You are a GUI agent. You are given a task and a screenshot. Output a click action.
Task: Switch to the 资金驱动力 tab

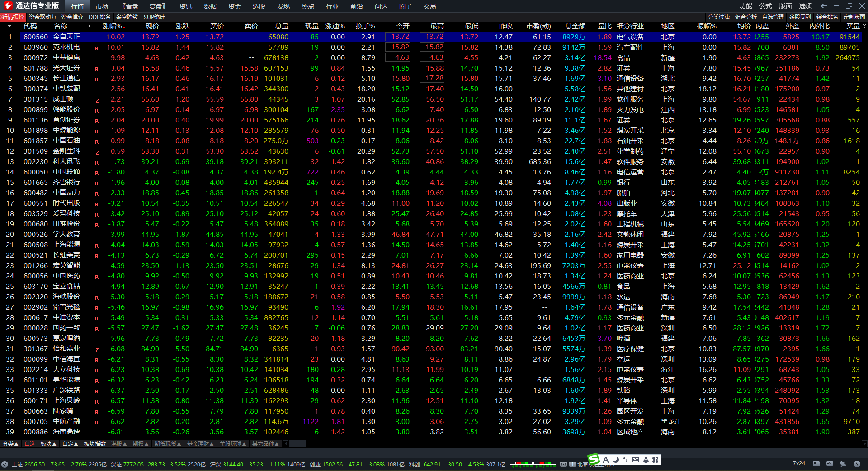pyautogui.click(x=42, y=17)
